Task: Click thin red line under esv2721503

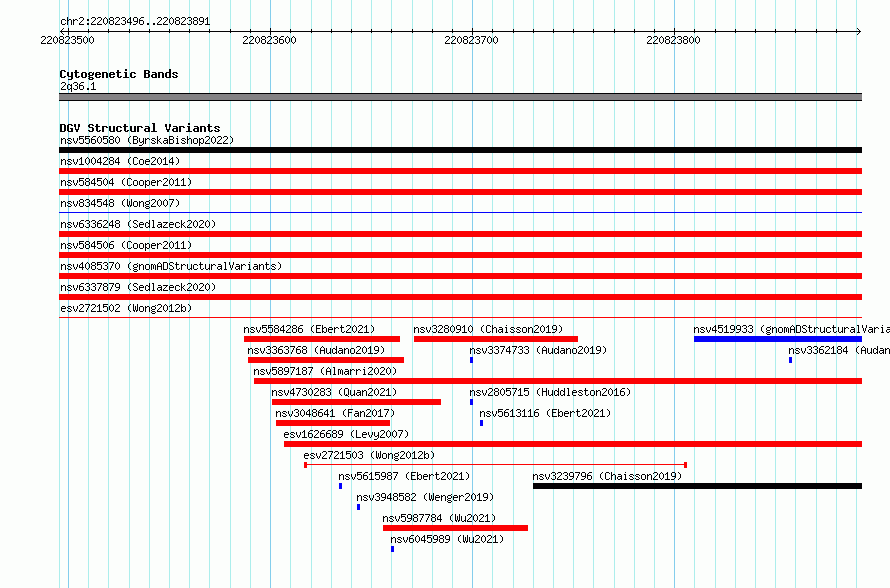Action: coord(496,465)
